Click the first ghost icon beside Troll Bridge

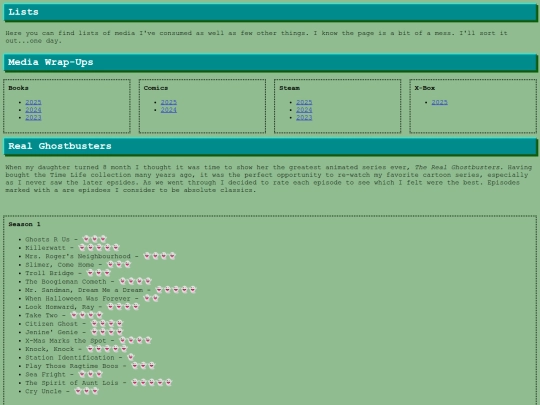click(90, 272)
